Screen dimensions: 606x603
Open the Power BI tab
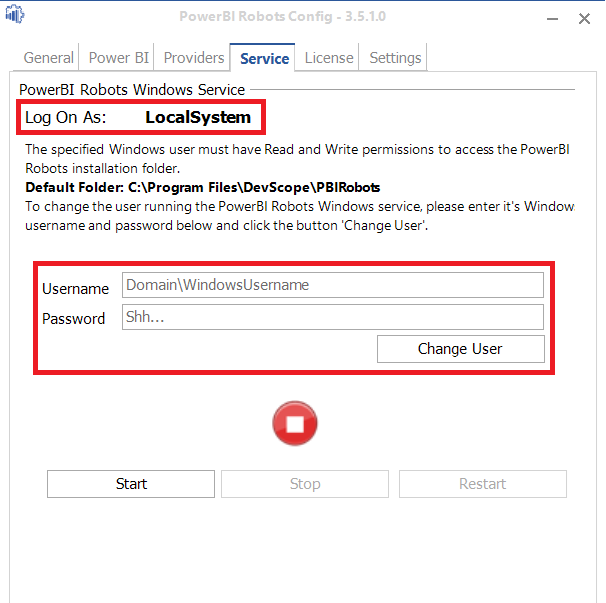tap(119, 58)
